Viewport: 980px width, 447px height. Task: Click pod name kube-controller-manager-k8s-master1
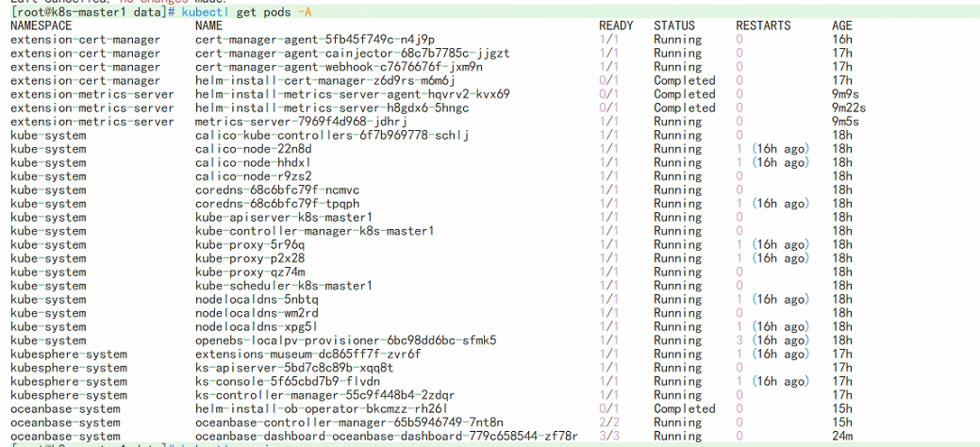314,231
